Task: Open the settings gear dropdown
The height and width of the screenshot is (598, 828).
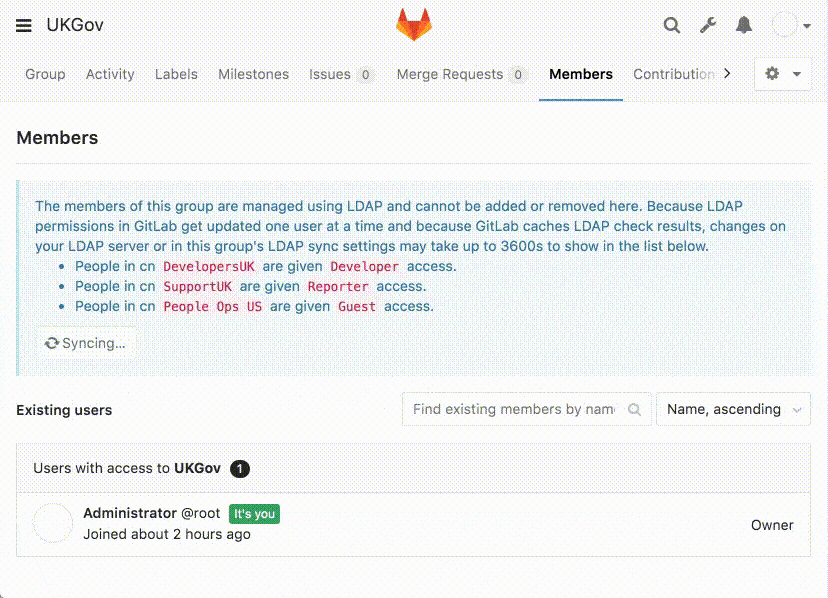Action: pyautogui.click(x=783, y=74)
